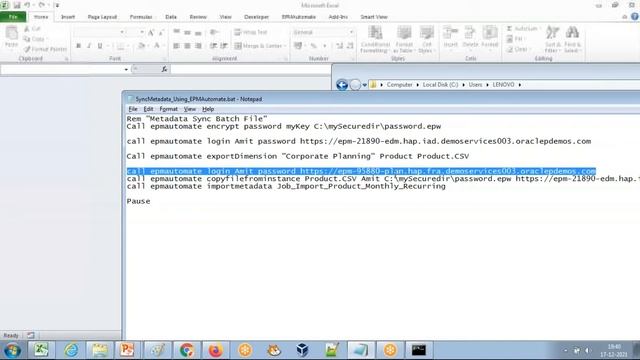Click the Sort & Filter icon
Image resolution: width=640 pixels, height=360 pixels.
tap(553, 39)
